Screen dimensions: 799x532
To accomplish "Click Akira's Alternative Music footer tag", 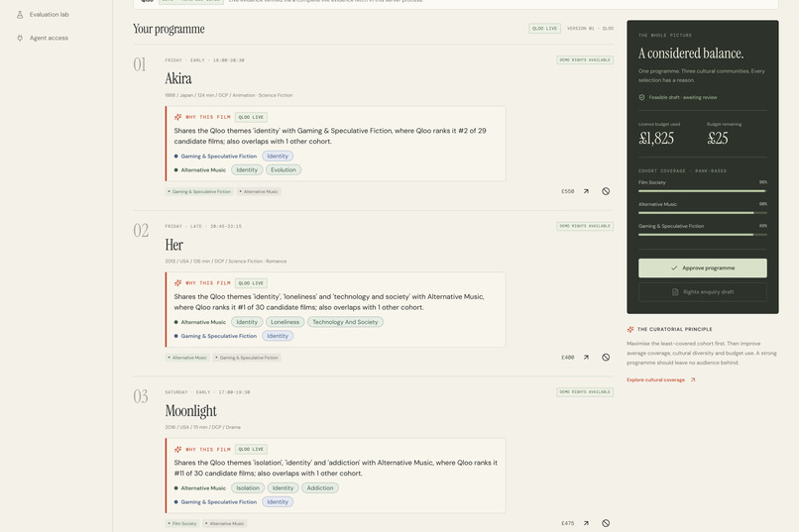I will [259, 192].
